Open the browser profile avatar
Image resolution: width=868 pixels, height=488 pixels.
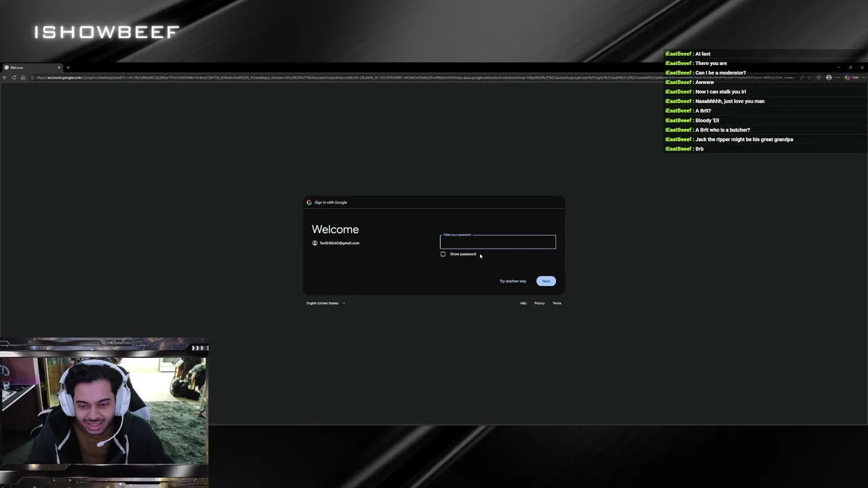829,77
